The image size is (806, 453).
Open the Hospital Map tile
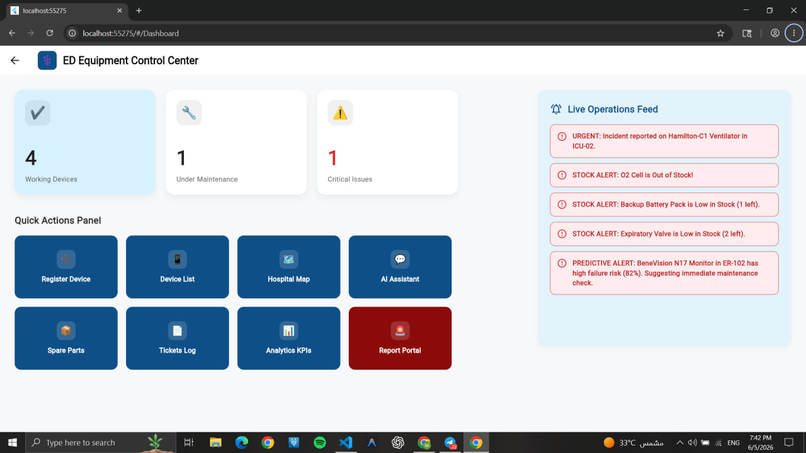coord(288,267)
